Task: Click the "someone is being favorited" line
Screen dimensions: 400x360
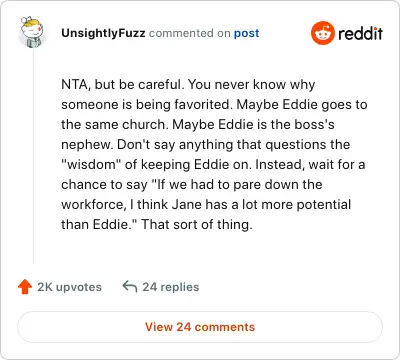Action: [214, 104]
